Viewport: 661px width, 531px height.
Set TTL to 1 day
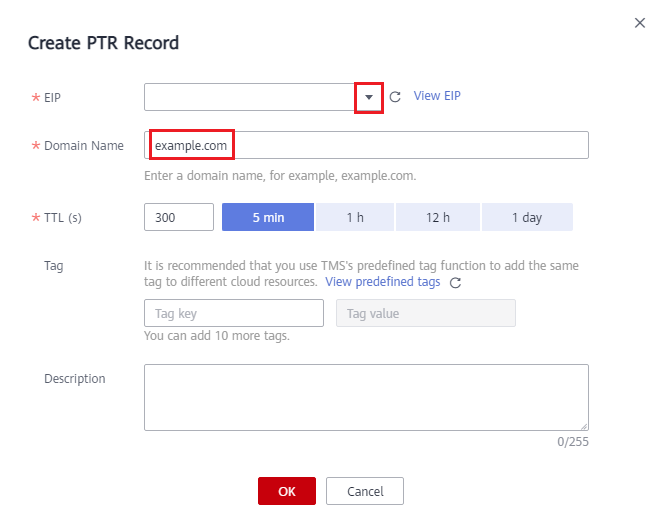coord(527,217)
